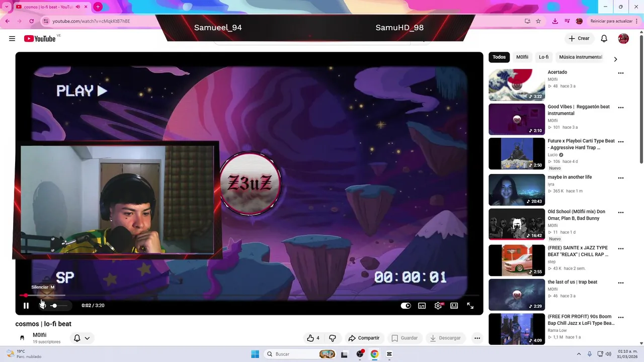Enter full screen mode
Image resolution: width=644 pixels, height=362 pixels.
[470, 306]
